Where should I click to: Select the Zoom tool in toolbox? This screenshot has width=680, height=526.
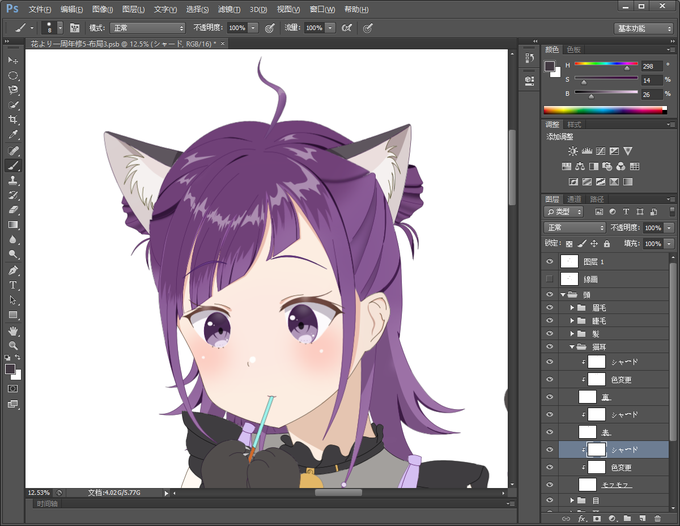13,346
